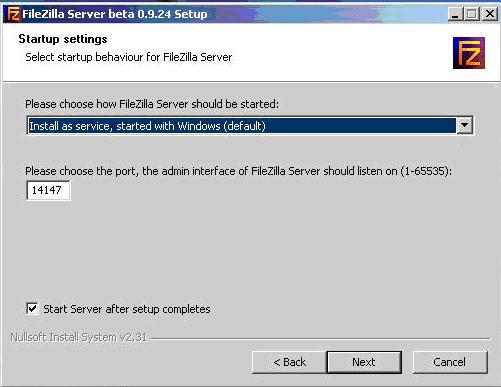Click the 'Nullsoft Install System v2.31' text

pyautogui.click(x=79, y=337)
